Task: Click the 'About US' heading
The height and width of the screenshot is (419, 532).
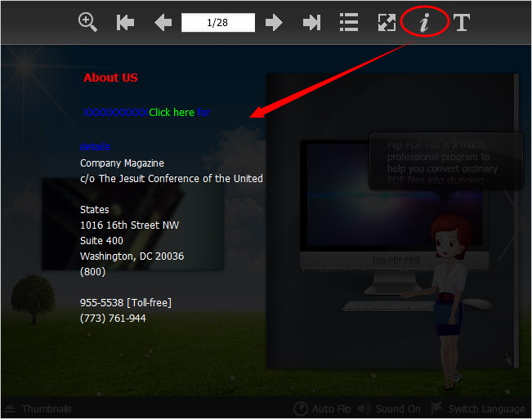Action: coord(110,78)
